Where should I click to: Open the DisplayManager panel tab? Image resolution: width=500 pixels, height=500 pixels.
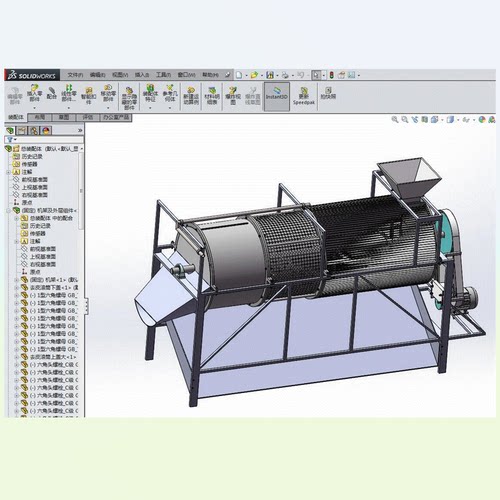click(46, 131)
